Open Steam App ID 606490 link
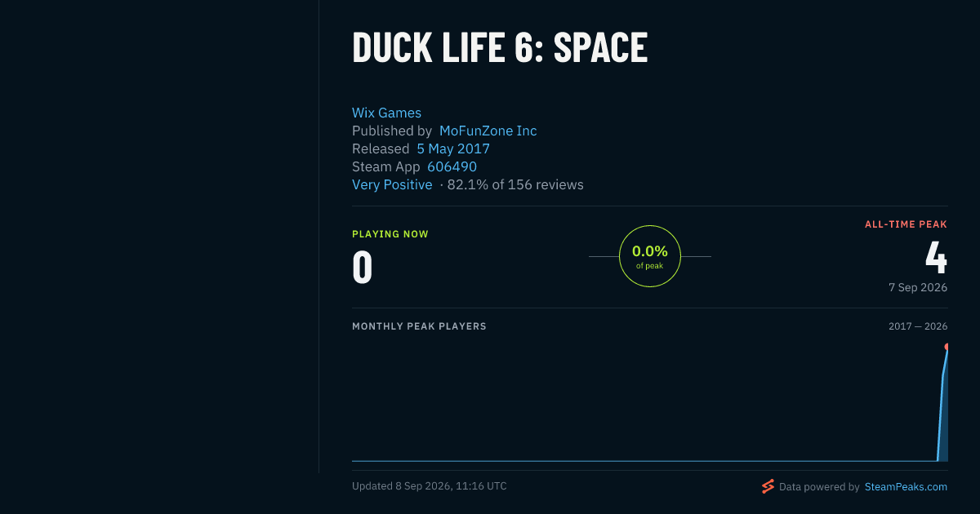The image size is (980, 514). tap(452, 166)
